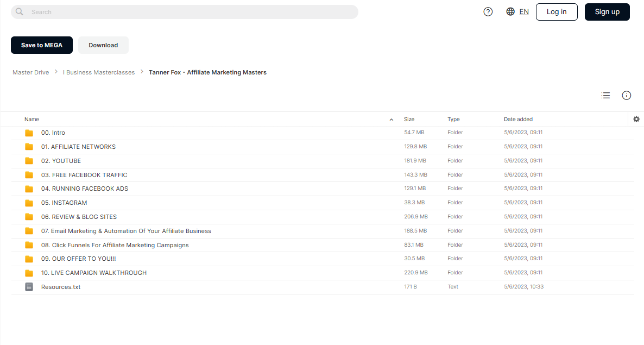644x345 pixels.
Task: Focus the Search input field
Action: pos(185,12)
